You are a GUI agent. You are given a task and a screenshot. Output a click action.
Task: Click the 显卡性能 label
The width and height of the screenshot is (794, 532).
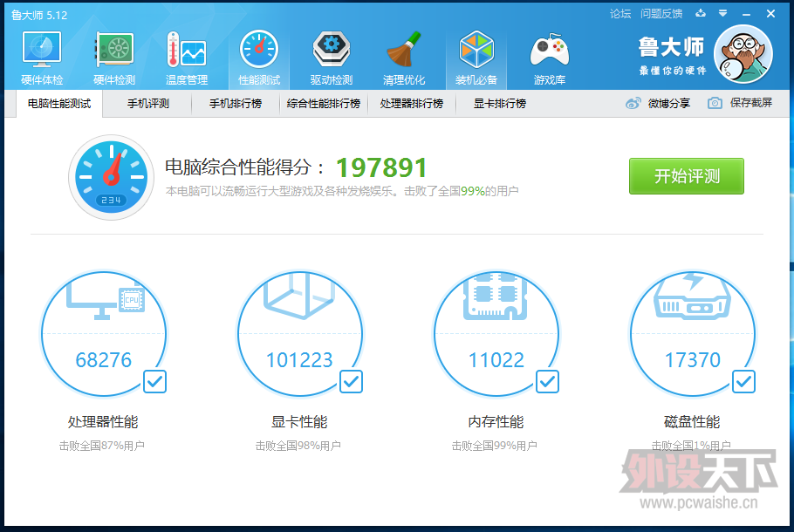click(x=299, y=421)
